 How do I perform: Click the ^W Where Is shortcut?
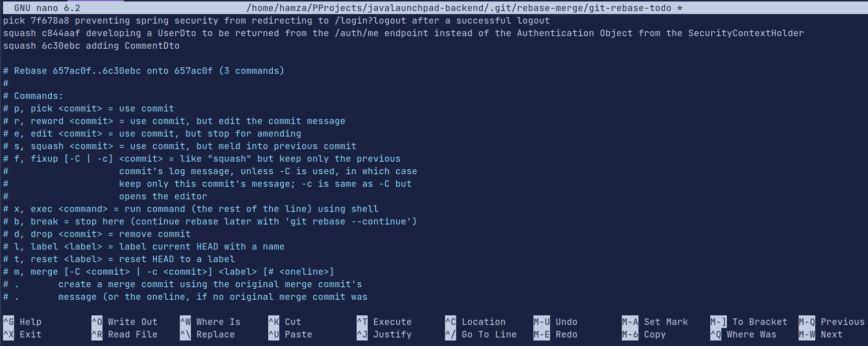coord(210,322)
